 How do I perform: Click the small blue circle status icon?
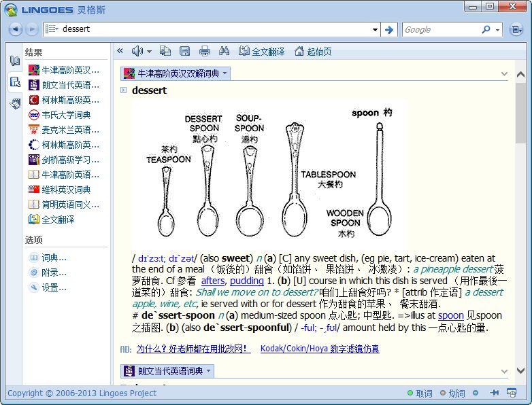tap(476, 393)
